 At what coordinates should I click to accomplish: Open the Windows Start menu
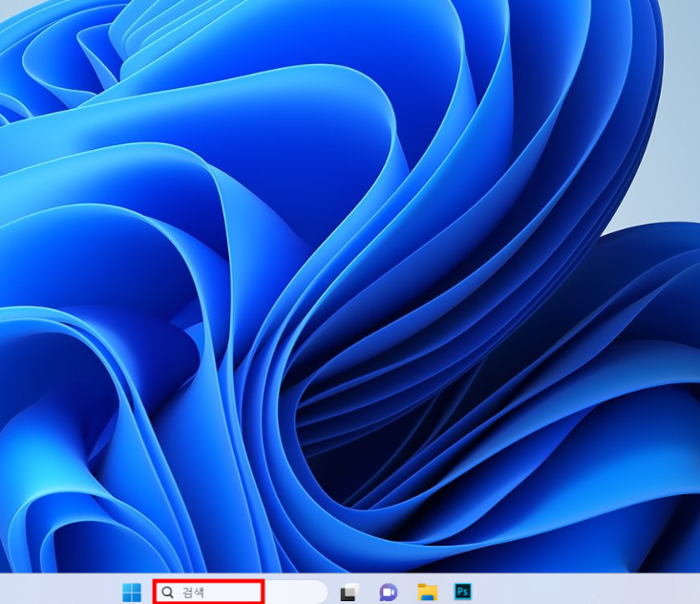point(132,593)
